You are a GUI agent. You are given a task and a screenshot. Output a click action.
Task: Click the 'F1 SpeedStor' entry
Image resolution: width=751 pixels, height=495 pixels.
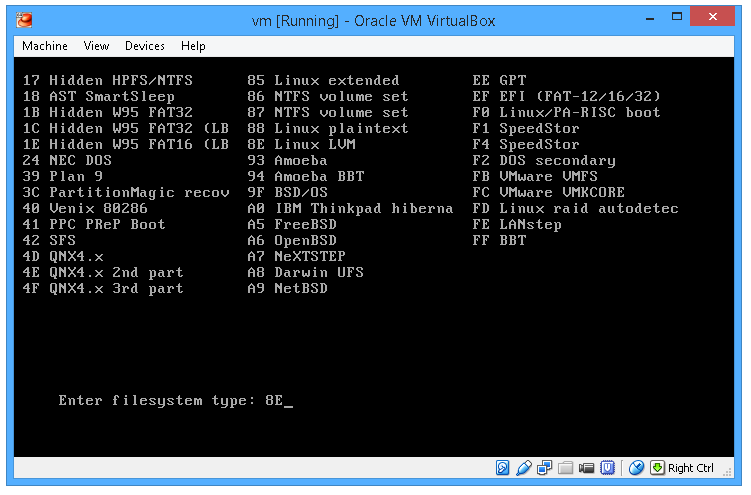pos(526,128)
